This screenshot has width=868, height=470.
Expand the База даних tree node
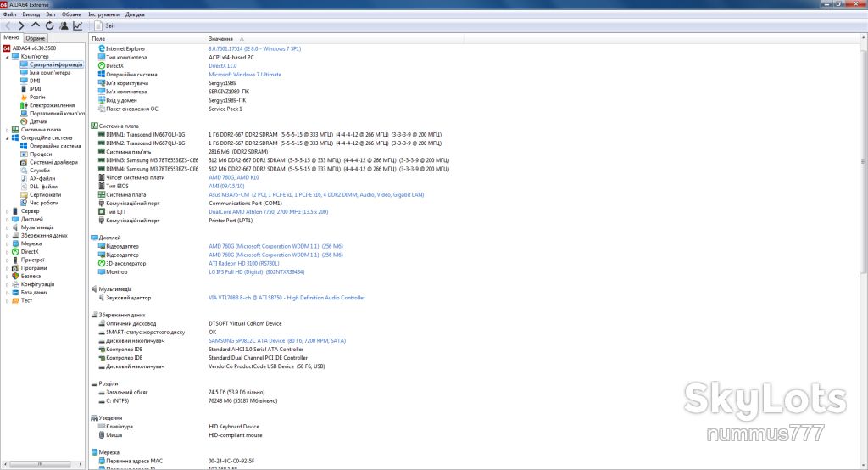click(7, 293)
